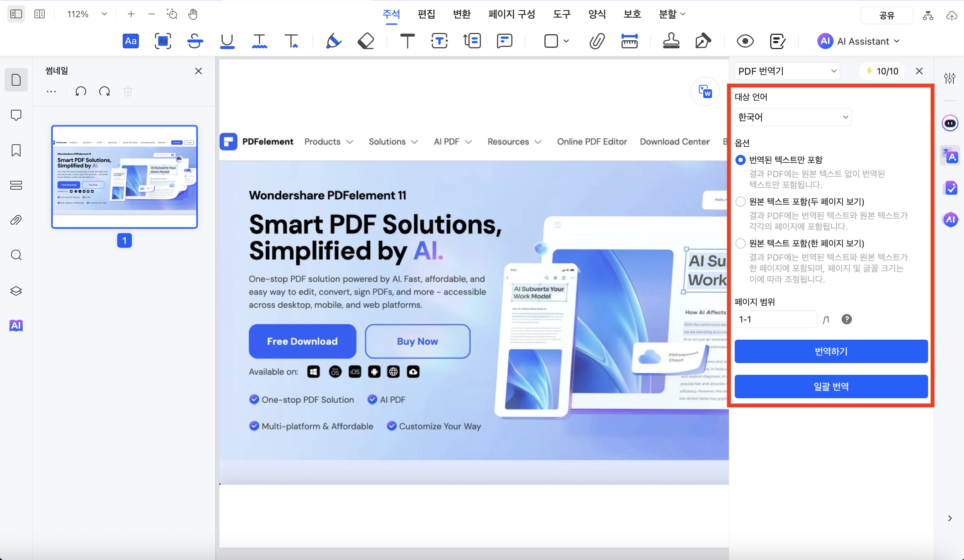
Task: Click page range help question icon
Action: (846, 319)
